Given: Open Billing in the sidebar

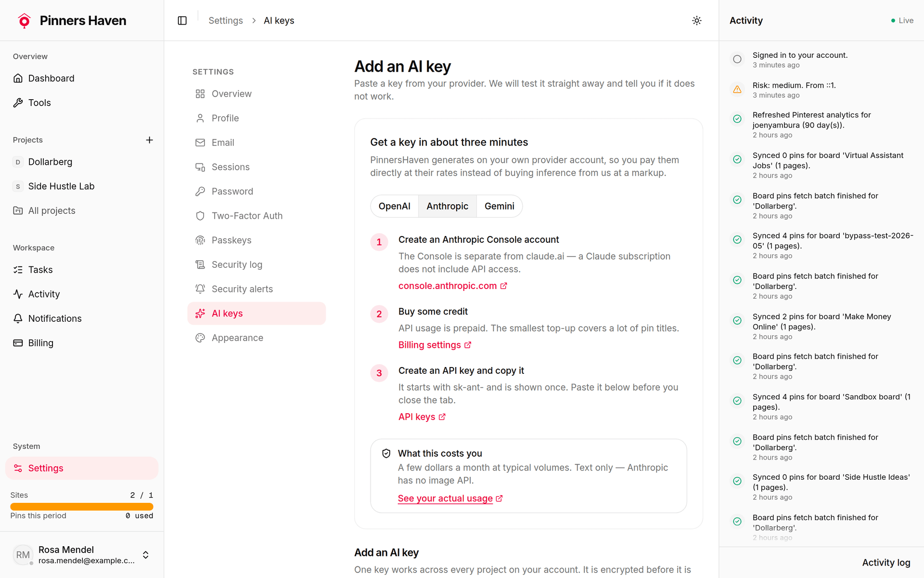Looking at the screenshot, I should pyautogui.click(x=82, y=343).
